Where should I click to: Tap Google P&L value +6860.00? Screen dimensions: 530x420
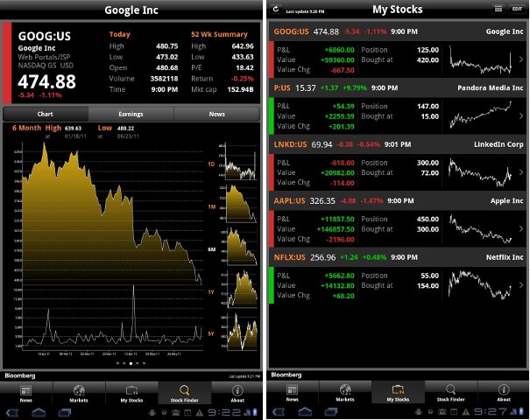pos(339,50)
